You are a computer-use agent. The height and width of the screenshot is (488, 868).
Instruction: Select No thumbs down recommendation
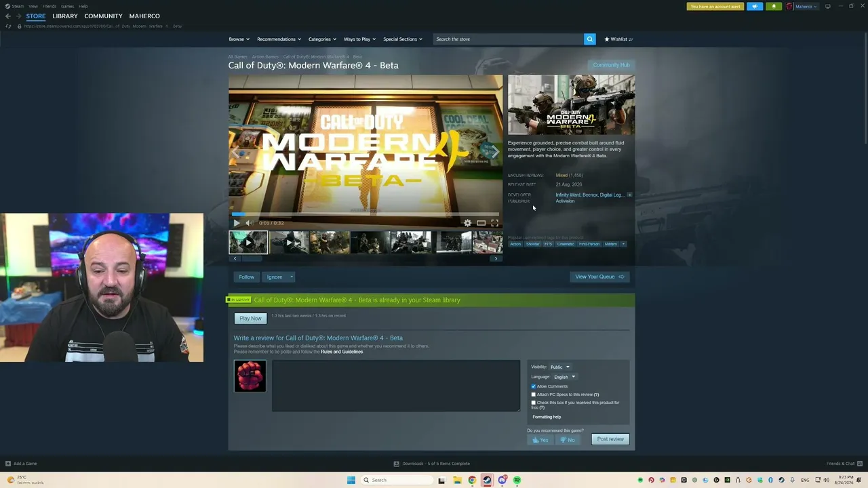point(567,440)
